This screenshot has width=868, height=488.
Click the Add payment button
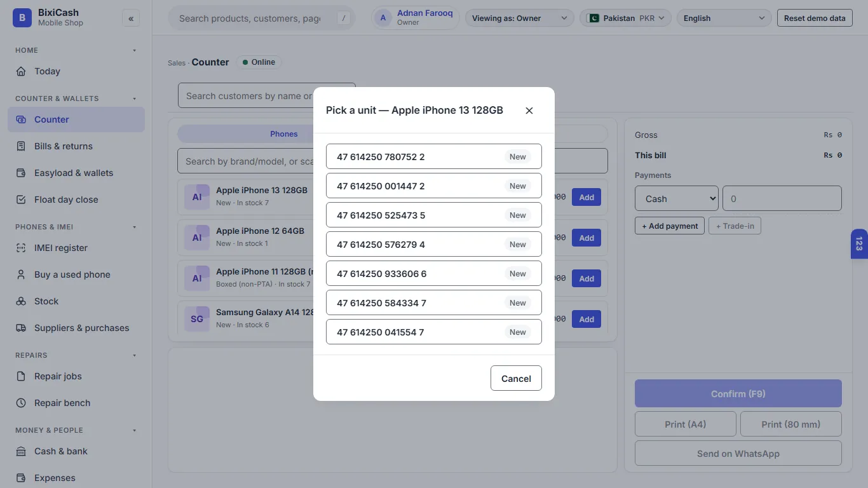tap(670, 226)
